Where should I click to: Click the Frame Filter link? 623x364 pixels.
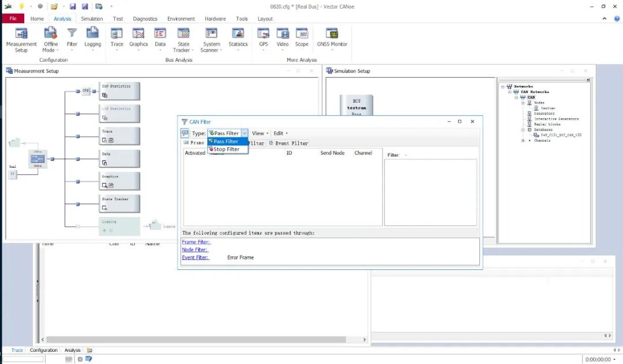(x=196, y=242)
